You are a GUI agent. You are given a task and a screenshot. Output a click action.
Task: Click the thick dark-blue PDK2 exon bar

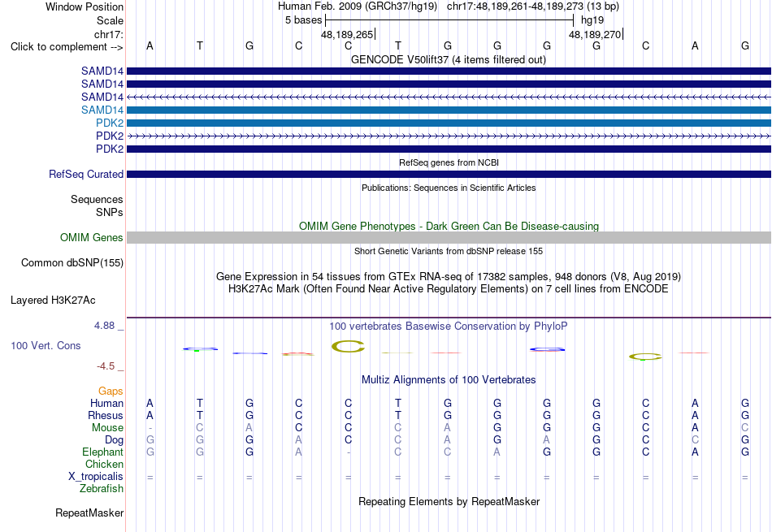tap(449, 149)
